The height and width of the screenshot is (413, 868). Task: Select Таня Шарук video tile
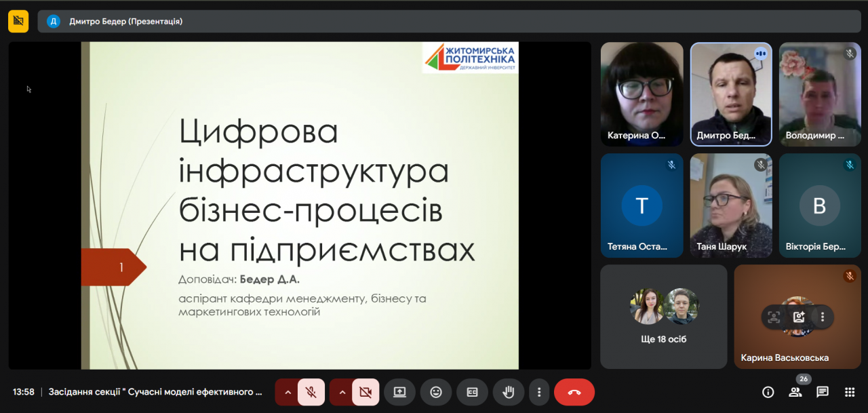click(731, 205)
